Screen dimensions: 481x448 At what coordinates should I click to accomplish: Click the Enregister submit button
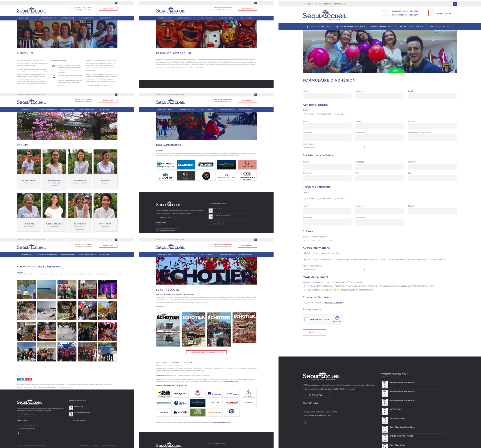point(314,333)
